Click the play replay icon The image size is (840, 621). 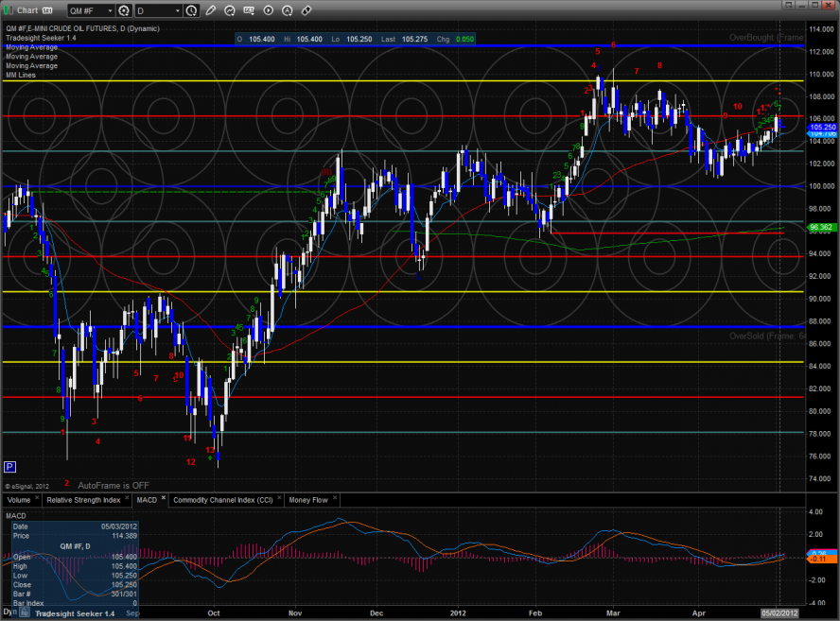click(268, 10)
